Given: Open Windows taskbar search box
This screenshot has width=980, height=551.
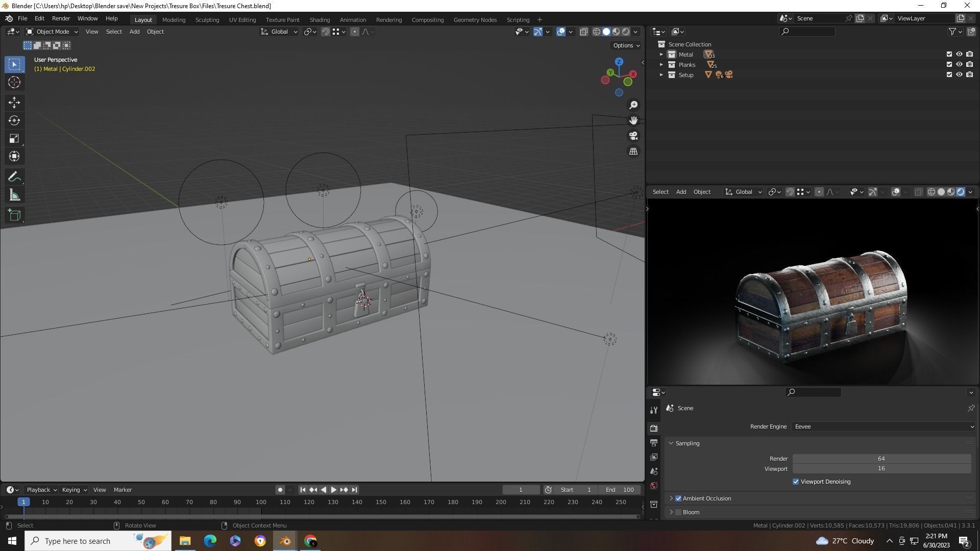Looking at the screenshot, I should [97, 541].
